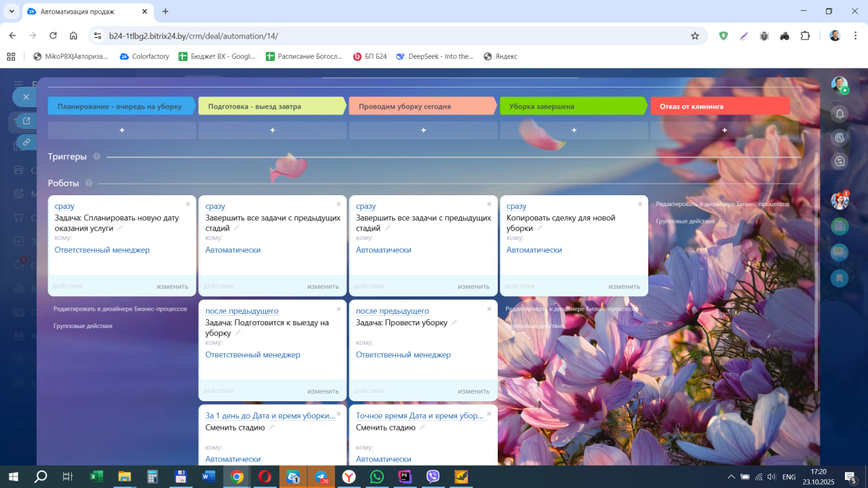
Task: Open Viber from the Windows taskbar
Action: (433, 476)
